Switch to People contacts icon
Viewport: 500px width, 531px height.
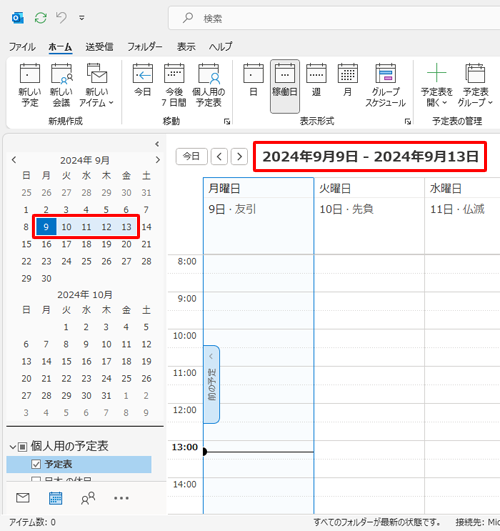(88, 498)
